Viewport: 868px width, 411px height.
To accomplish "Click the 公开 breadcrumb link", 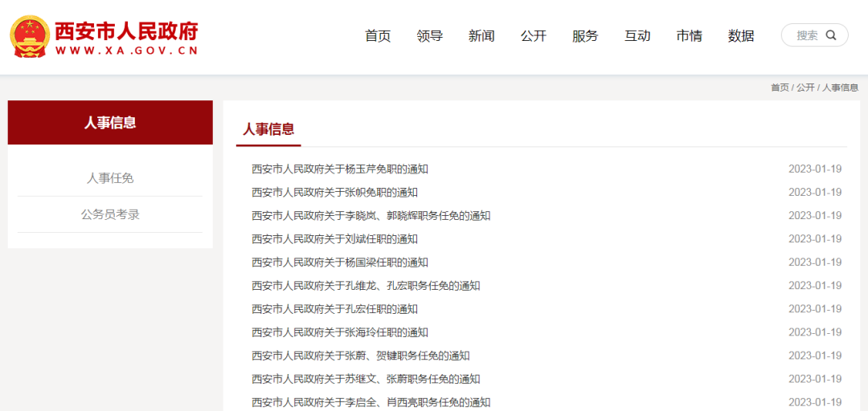I will click(x=805, y=87).
